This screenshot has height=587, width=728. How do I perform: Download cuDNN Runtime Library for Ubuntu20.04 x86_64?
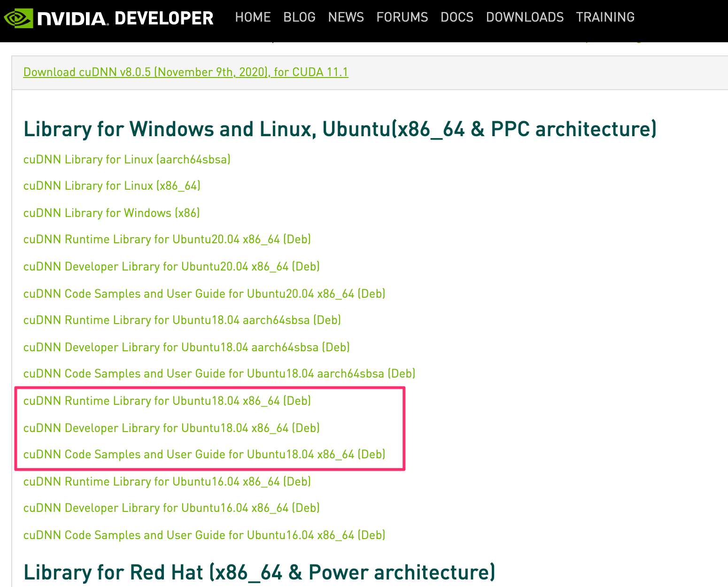point(167,239)
